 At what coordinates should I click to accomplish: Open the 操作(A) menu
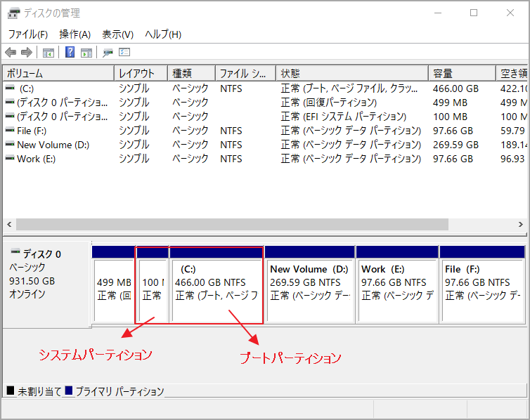click(75, 34)
